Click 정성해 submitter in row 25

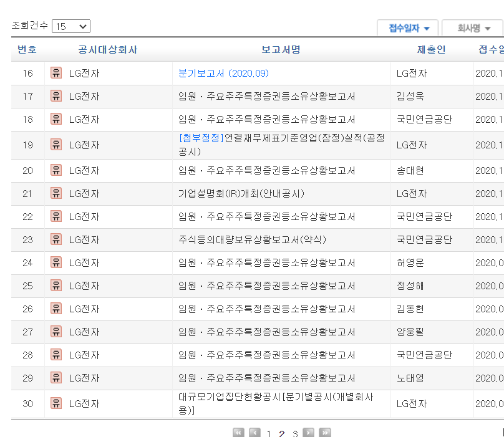pyautogui.click(x=410, y=286)
